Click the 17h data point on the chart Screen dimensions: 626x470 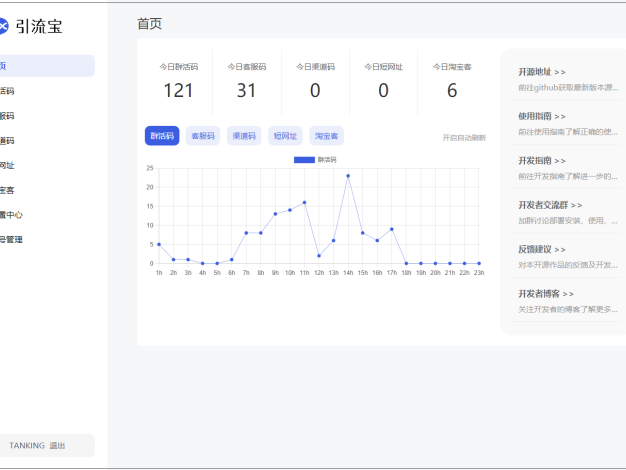(x=392, y=229)
